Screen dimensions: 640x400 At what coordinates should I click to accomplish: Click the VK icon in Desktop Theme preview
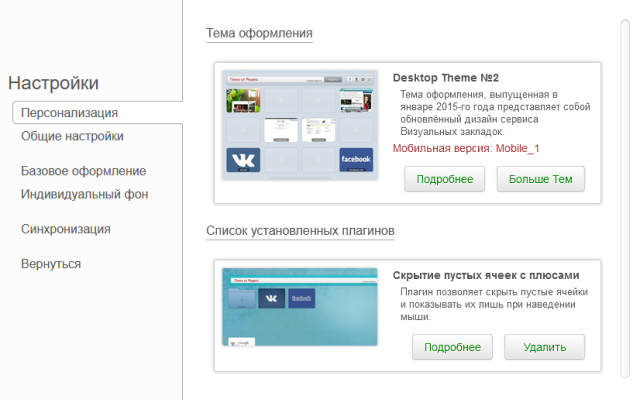[x=243, y=160]
